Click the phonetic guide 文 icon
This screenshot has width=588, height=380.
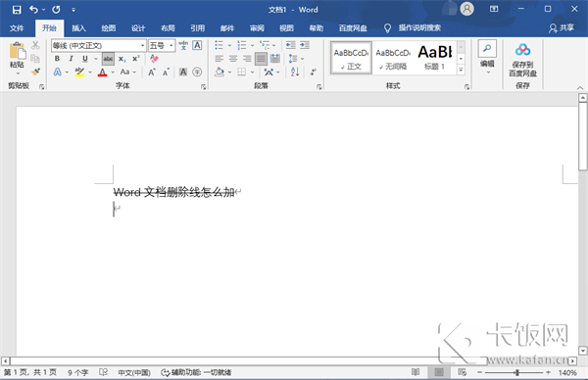tap(183, 45)
